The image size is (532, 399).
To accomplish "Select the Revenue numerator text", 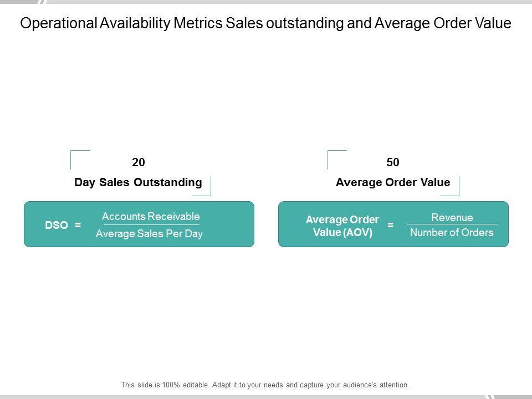I will click(x=452, y=218).
